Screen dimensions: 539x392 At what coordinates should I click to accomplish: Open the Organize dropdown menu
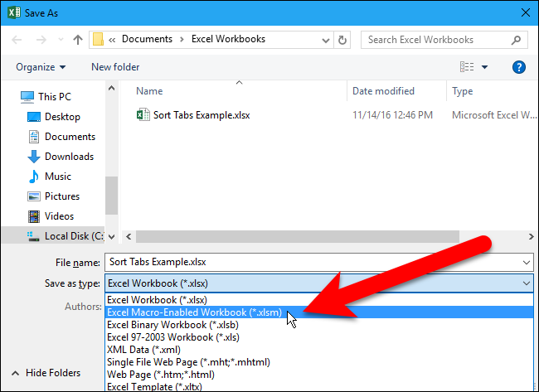click(40, 67)
